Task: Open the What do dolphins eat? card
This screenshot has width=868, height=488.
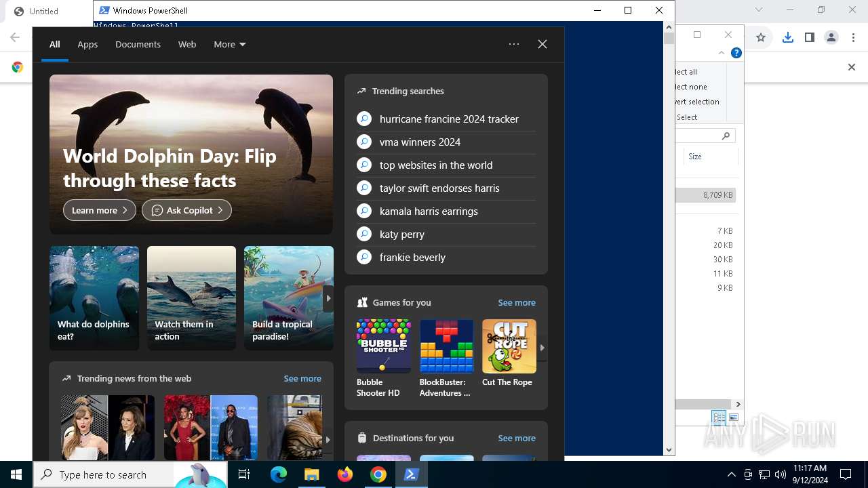Action: (x=94, y=298)
